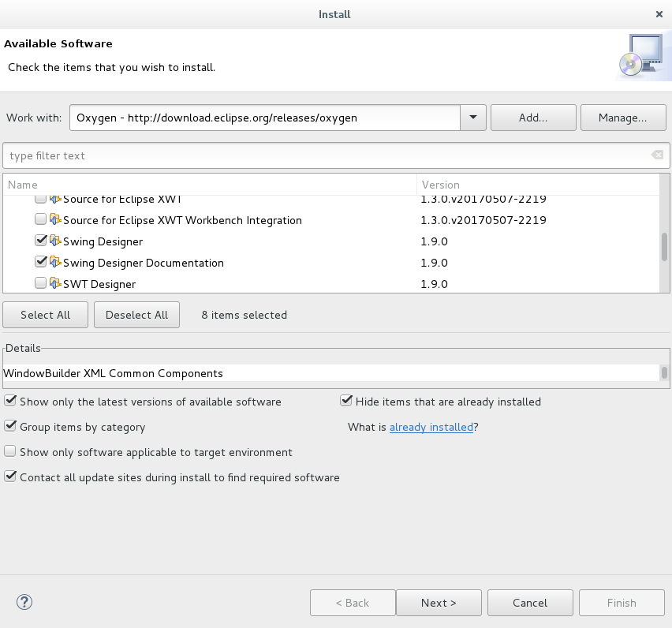Click the 8 items selected label

tap(245, 315)
